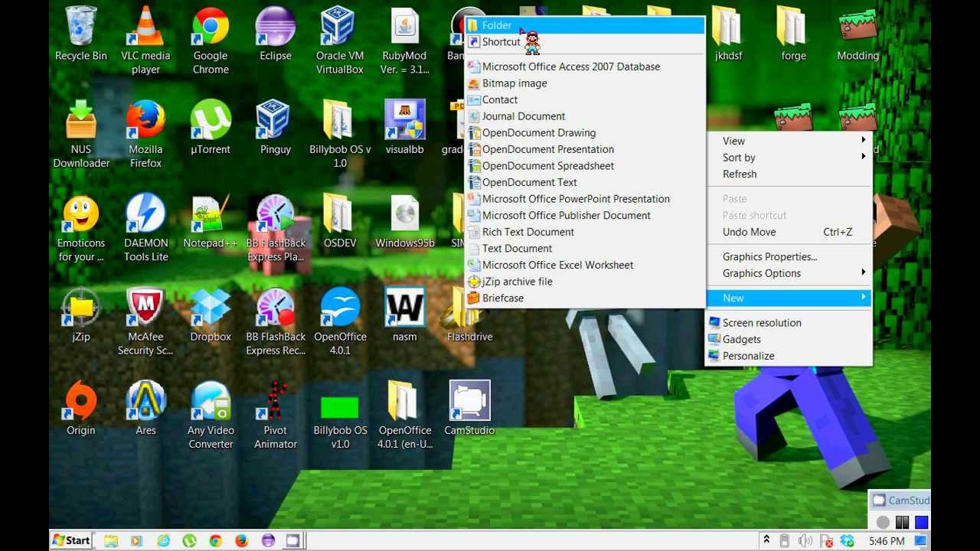This screenshot has height=551, width=980.
Task: Open Windows Explorer from the taskbar
Action: pos(111,540)
